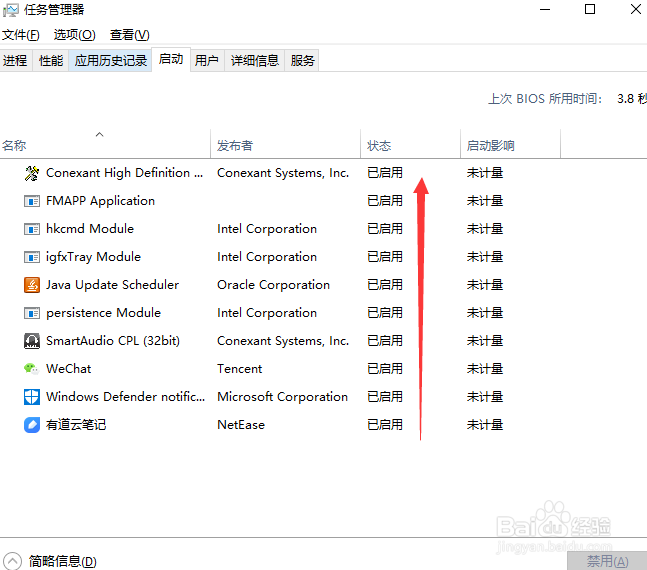Image resolution: width=647 pixels, height=570 pixels.
Task: Select the FMAPP Application entry
Action: point(100,201)
